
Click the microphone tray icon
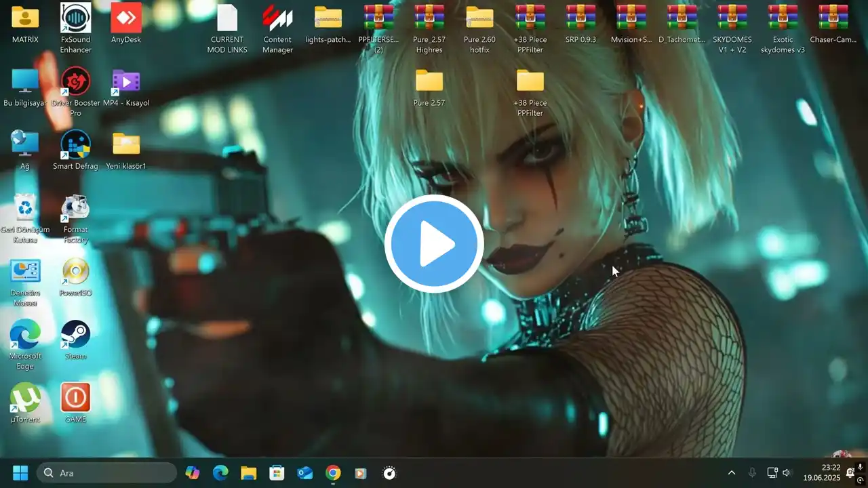click(751, 473)
